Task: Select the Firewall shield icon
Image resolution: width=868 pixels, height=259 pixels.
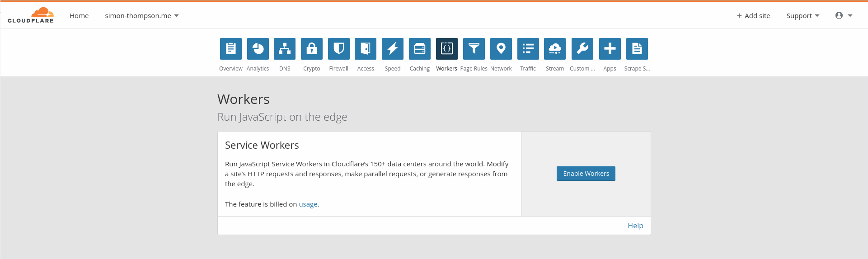Action: pyautogui.click(x=339, y=49)
